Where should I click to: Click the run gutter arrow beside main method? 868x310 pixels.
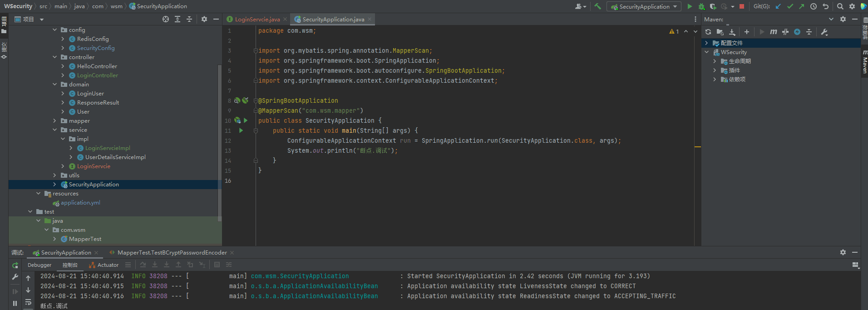(x=241, y=130)
